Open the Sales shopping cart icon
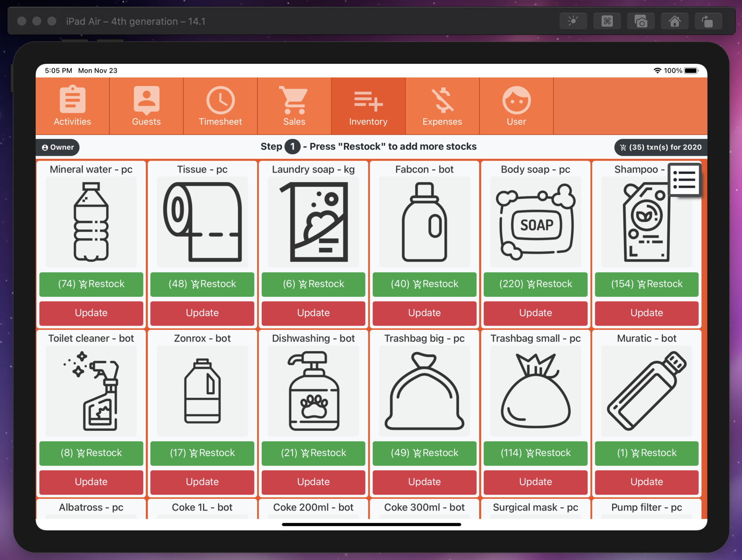 pos(294,100)
